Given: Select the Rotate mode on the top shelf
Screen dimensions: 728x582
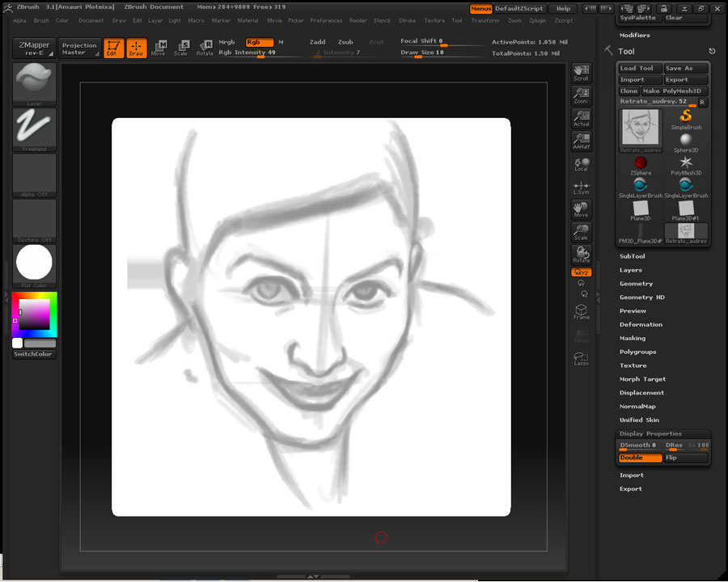Looking at the screenshot, I should click(x=205, y=48).
